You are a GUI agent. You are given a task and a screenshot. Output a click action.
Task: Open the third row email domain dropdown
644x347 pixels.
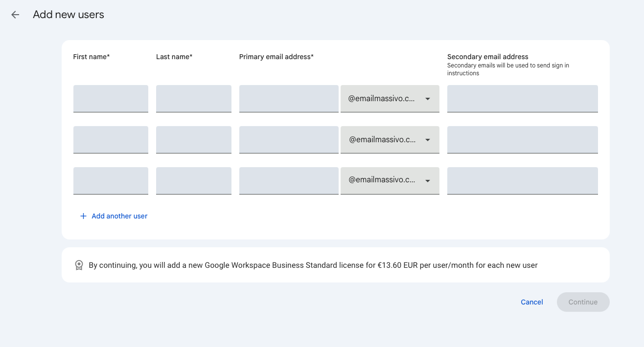(390, 181)
